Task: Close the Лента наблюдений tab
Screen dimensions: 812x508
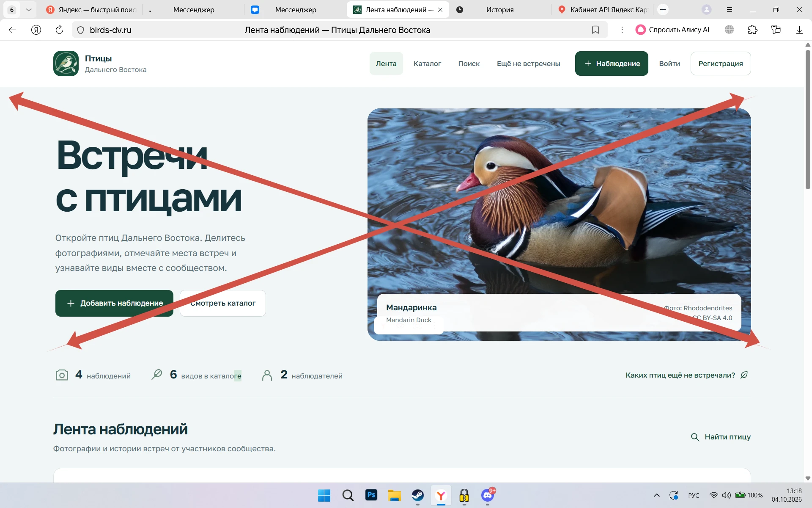Action: click(440, 10)
